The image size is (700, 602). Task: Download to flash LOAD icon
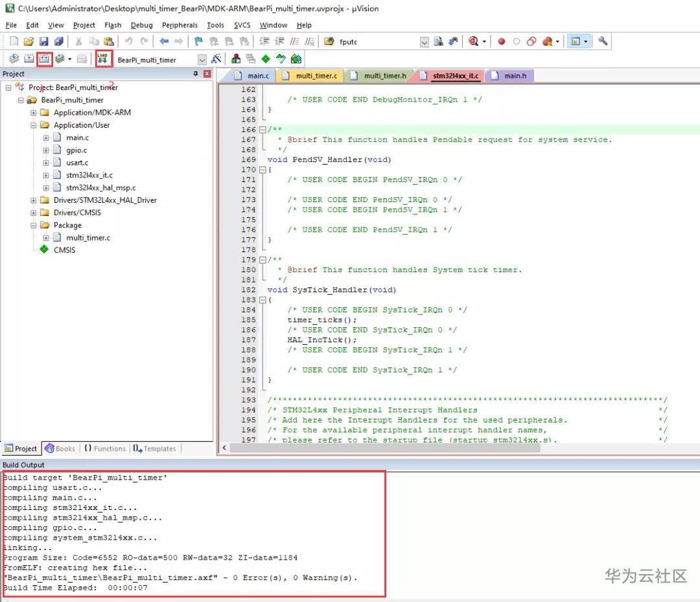click(x=102, y=59)
